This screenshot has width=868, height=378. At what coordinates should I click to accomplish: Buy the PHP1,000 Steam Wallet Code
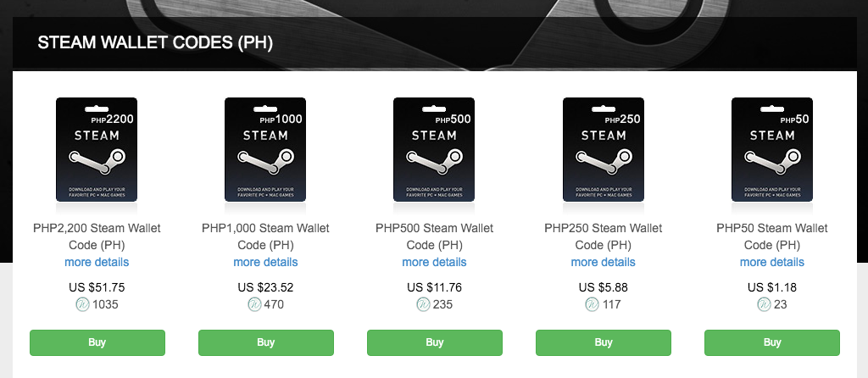(266, 342)
